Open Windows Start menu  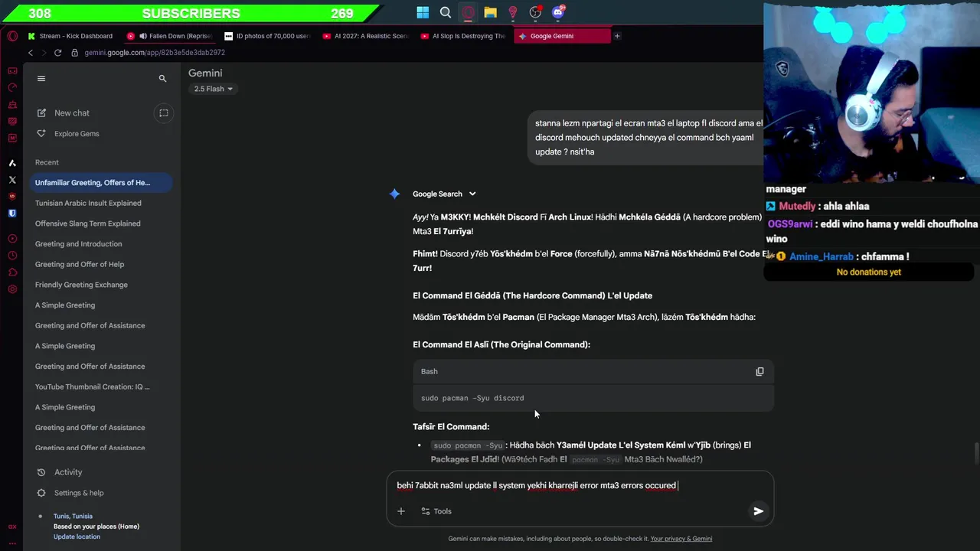click(423, 12)
